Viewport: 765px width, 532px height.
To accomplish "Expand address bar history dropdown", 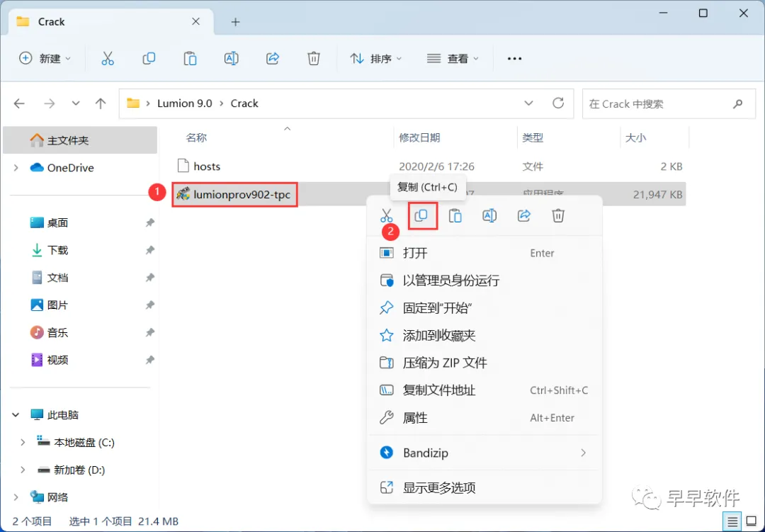I will (528, 103).
